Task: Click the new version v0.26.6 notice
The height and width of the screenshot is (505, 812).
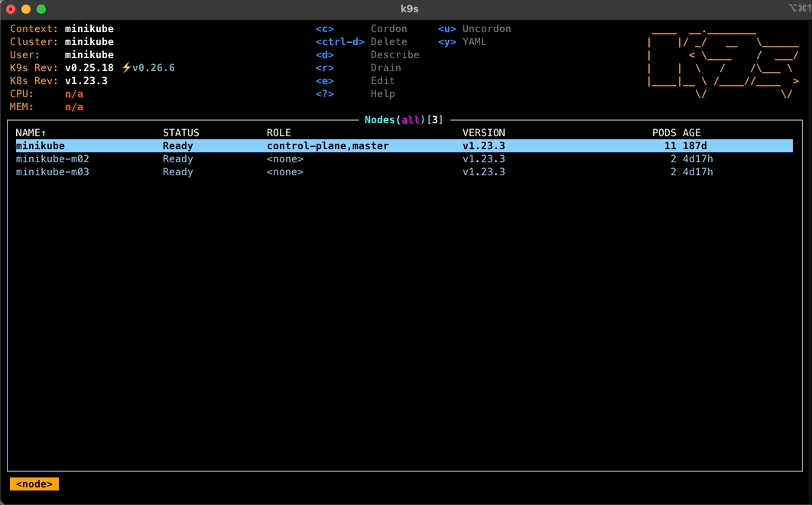Action: click(153, 67)
